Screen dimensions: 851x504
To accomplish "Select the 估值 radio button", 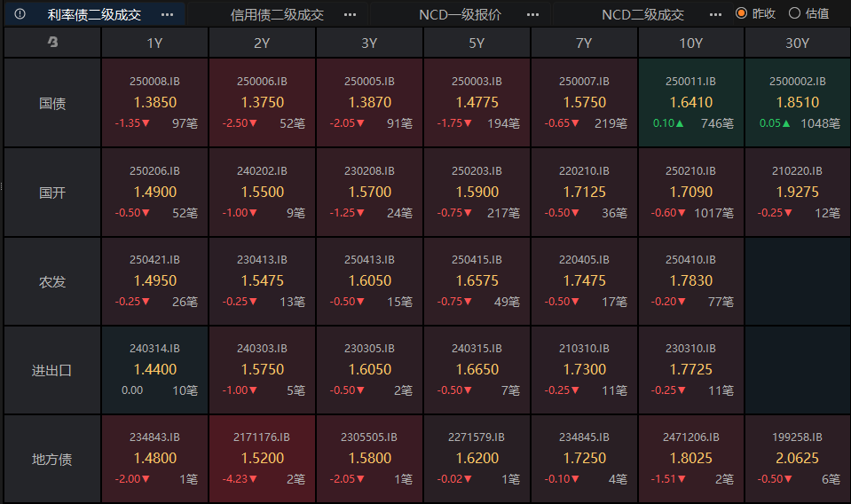I will [x=794, y=13].
